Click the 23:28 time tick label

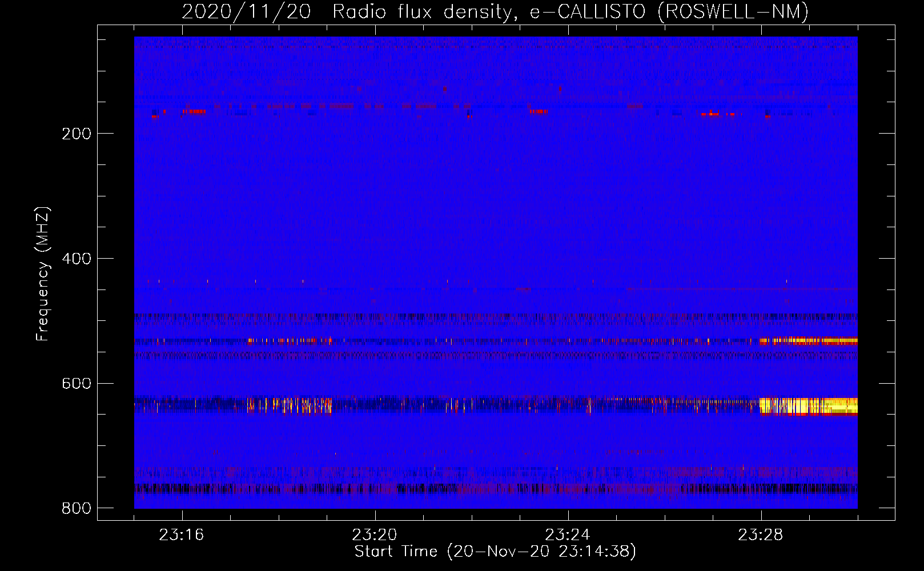(x=761, y=535)
